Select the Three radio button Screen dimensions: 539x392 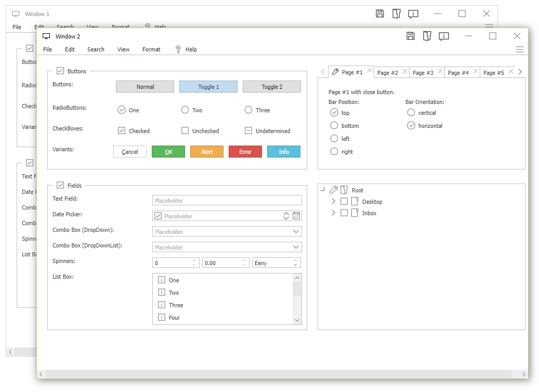(248, 110)
